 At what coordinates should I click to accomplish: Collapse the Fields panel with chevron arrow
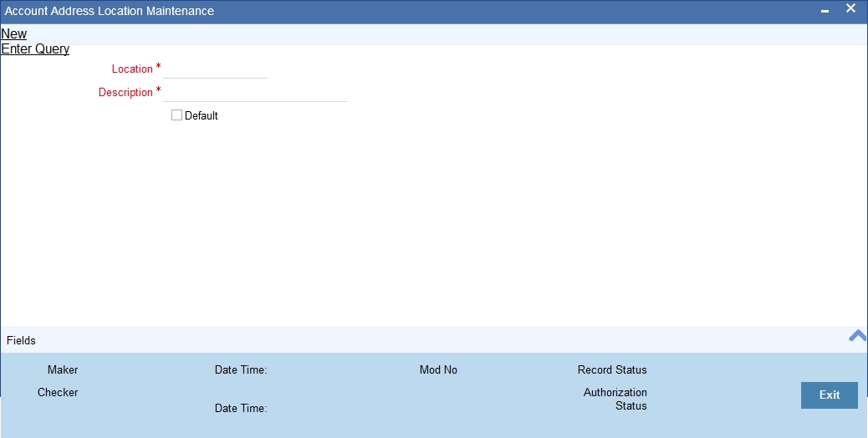pyautogui.click(x=857, y=336)
